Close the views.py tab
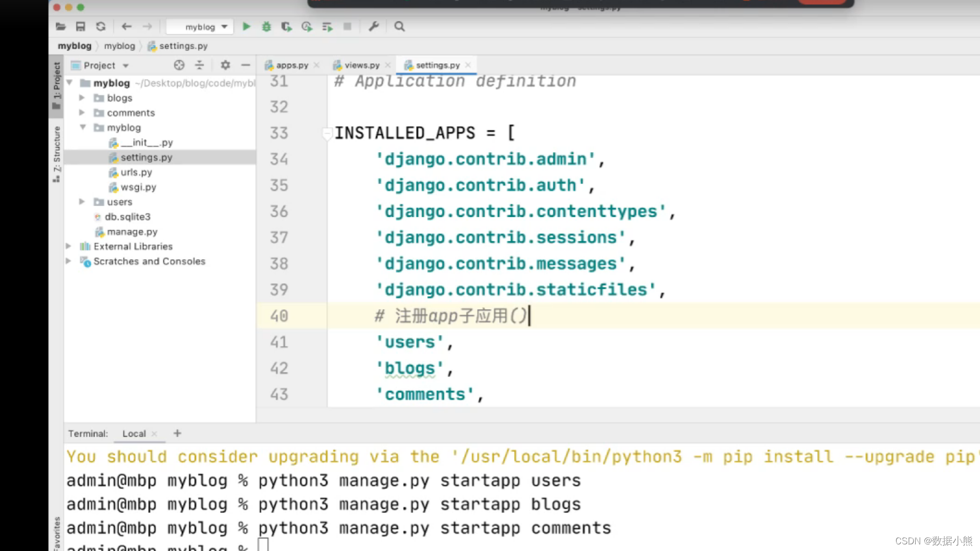 pos(388,65)
